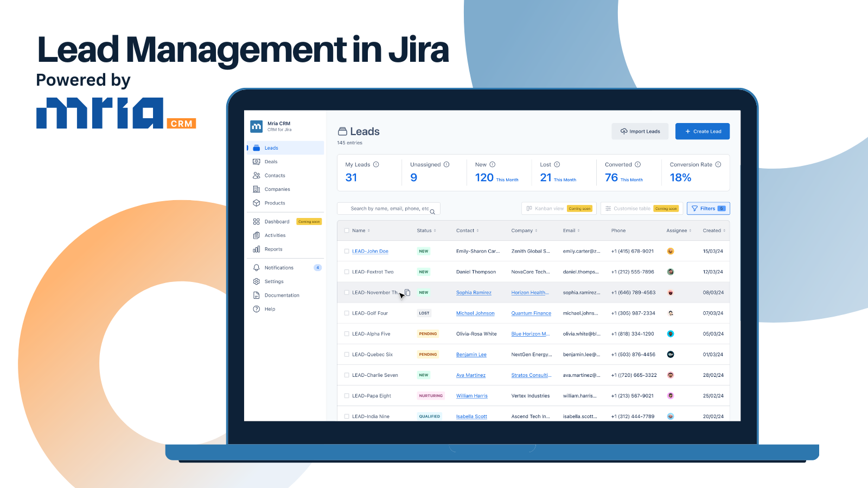
Task: Click the Conversion Rate info icon
Action: point(718,164)
